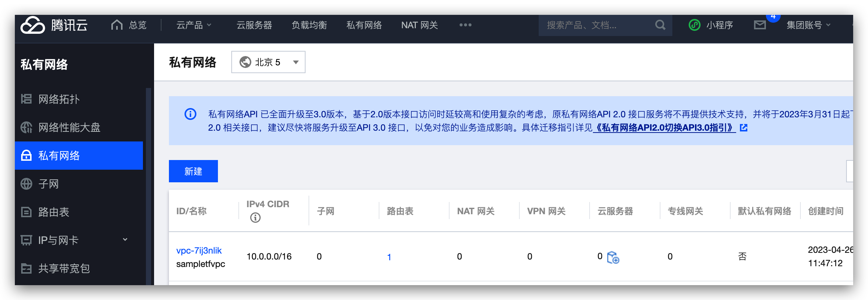
Task: Open the 集团账号 account dropdown
Action: tap(808, 25)
